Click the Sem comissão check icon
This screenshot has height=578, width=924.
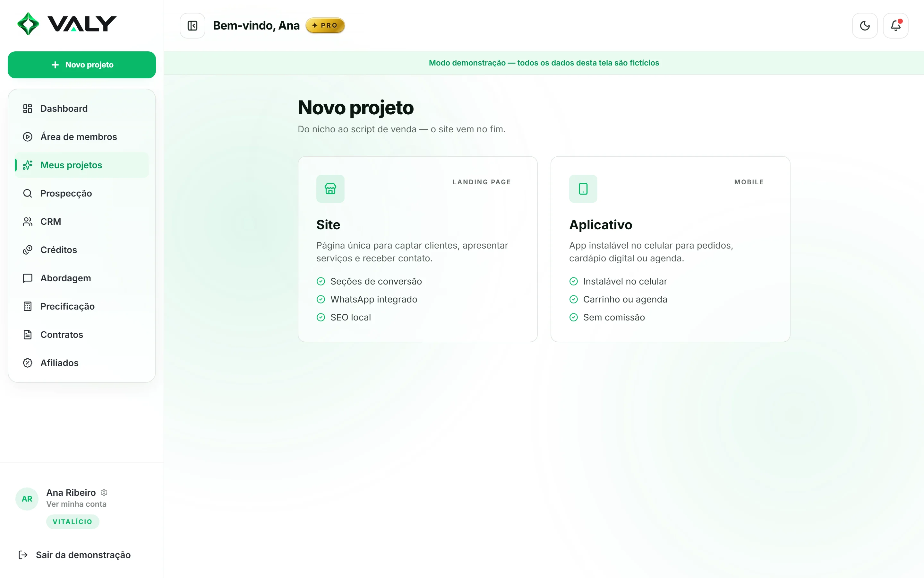574,317
